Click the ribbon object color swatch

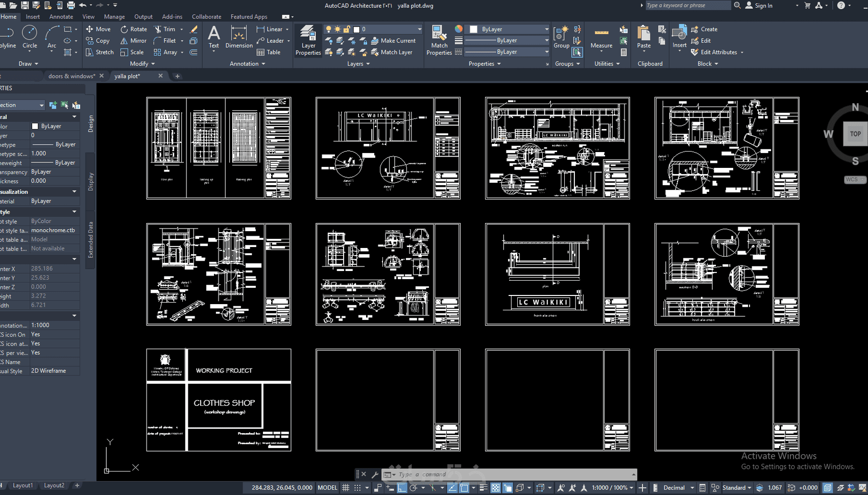tap(473, 29)
